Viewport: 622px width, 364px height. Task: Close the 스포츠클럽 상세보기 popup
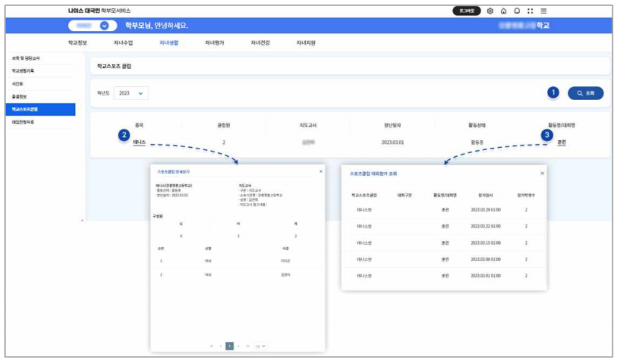(x=320, y=172)
